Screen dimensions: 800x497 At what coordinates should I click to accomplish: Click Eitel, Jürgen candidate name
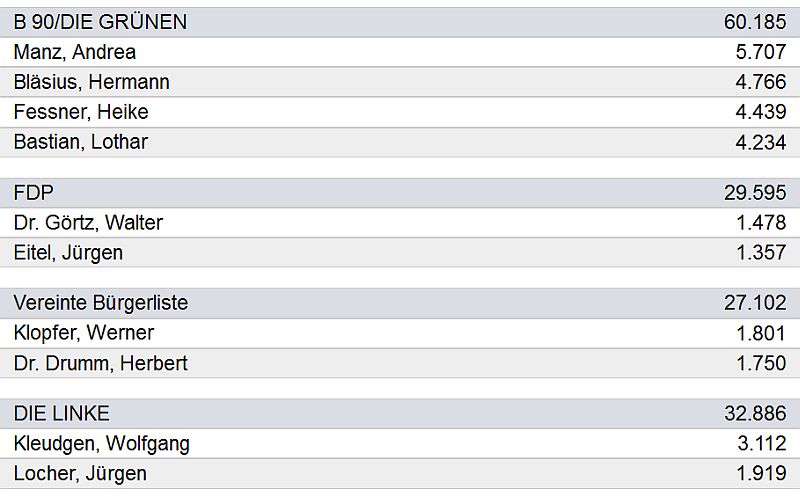[68, 253]
